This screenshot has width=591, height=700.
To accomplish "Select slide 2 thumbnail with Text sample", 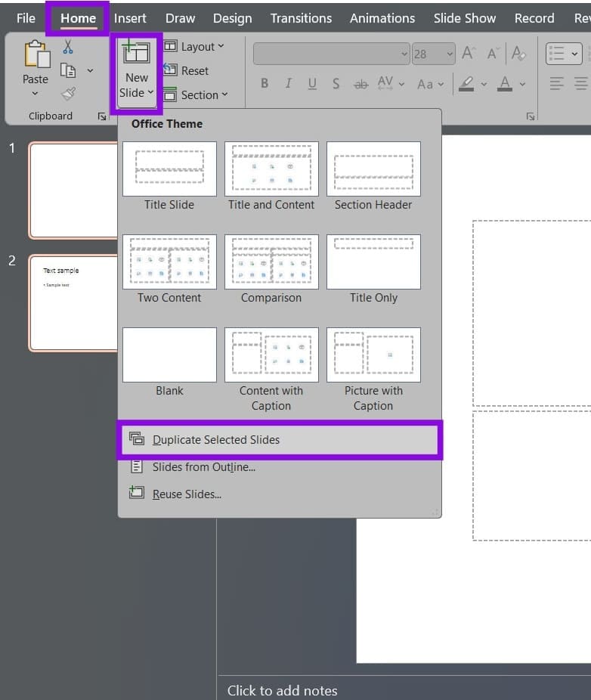I will [73, 303].
